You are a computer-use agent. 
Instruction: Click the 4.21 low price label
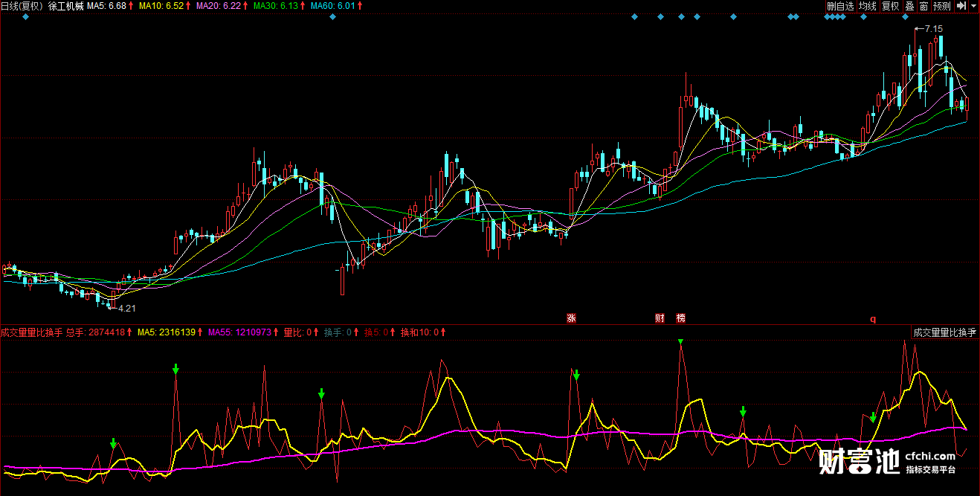[x=127, y=308]
